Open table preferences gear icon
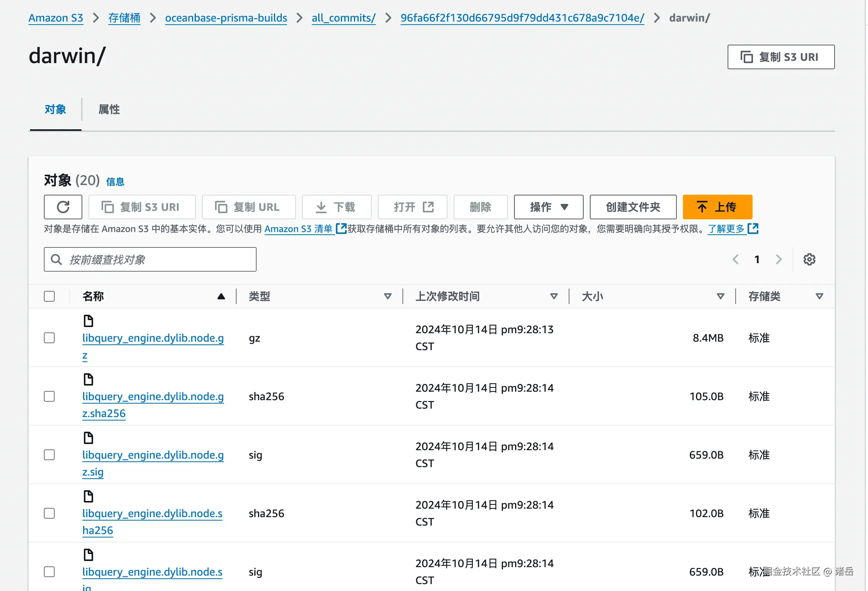Viewport: 868px width, 591px height. (809, 259)
